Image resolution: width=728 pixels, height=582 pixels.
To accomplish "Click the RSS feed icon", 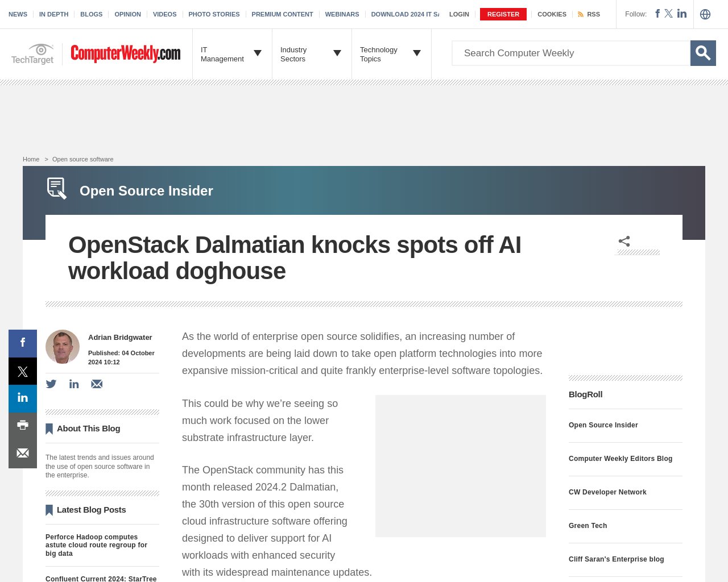I will 581,14.
